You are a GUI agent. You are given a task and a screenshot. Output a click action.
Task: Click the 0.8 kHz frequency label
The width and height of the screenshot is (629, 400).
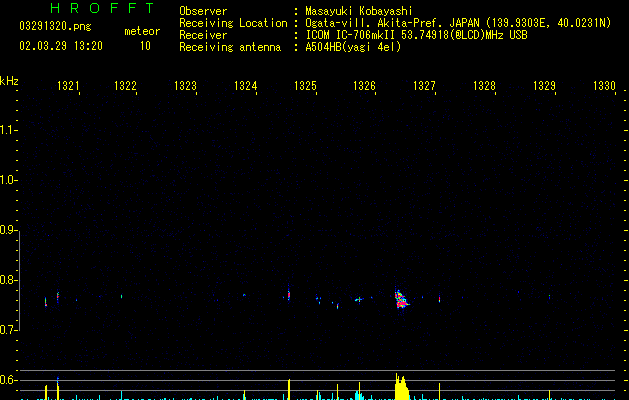click(8, 280)
